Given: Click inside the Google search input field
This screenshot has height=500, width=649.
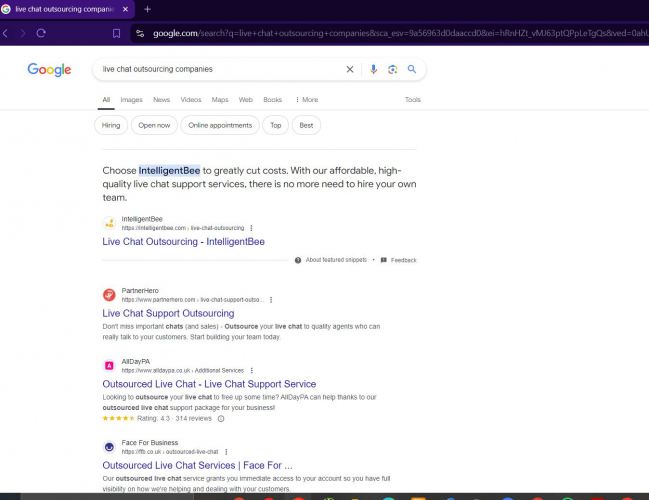Looking at the screenshot, I should point(219,69).
